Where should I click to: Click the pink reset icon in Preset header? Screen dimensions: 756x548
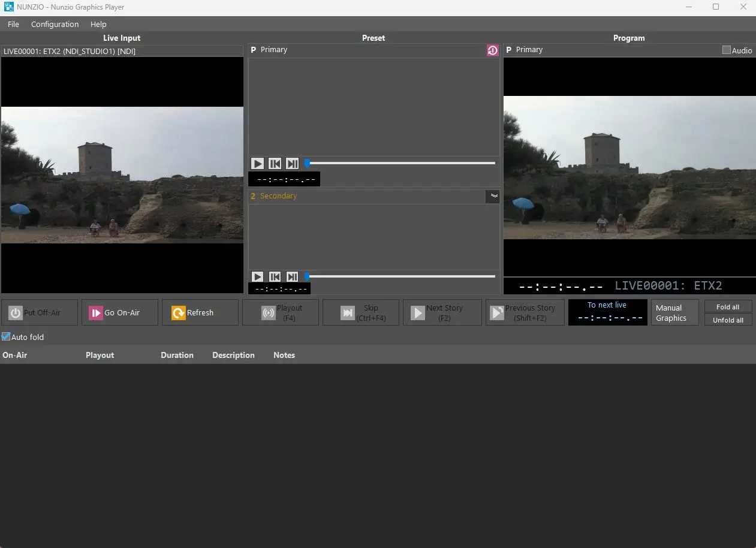tap(492, 50)
